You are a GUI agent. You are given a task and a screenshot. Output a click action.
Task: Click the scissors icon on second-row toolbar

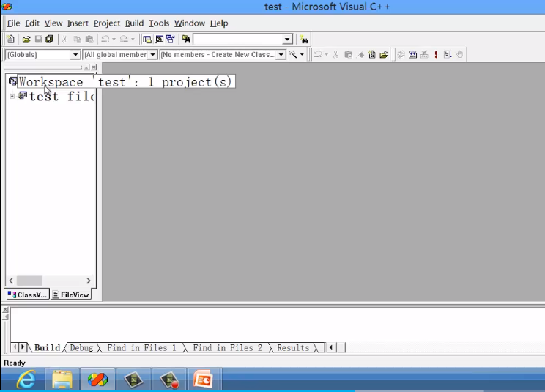click(335, 54)
